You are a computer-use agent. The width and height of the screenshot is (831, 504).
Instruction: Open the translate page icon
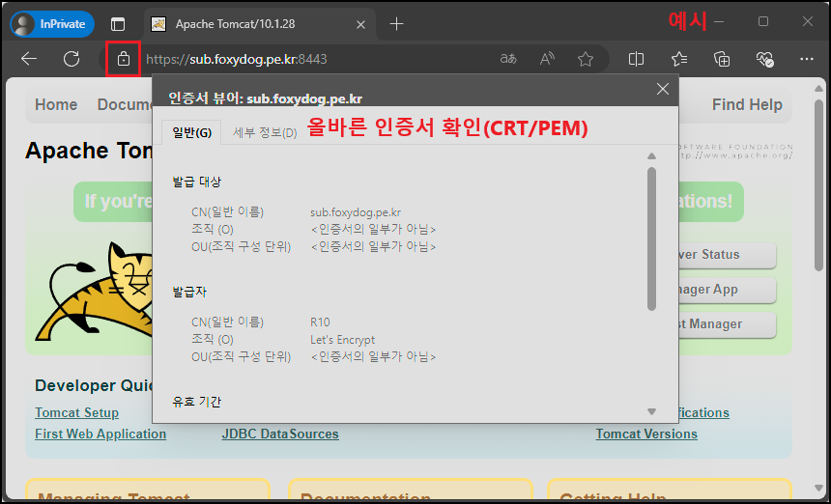pos(508,59)
